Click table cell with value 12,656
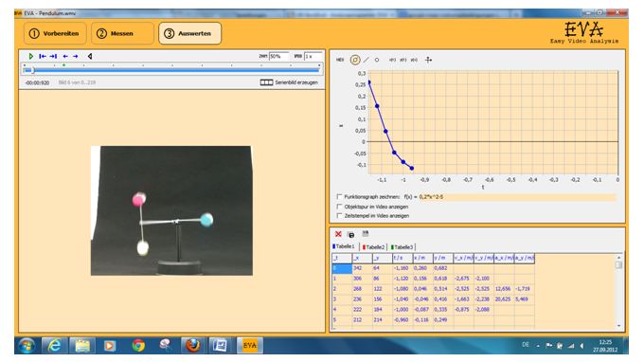Screen dimensions: 644x362 504,289
